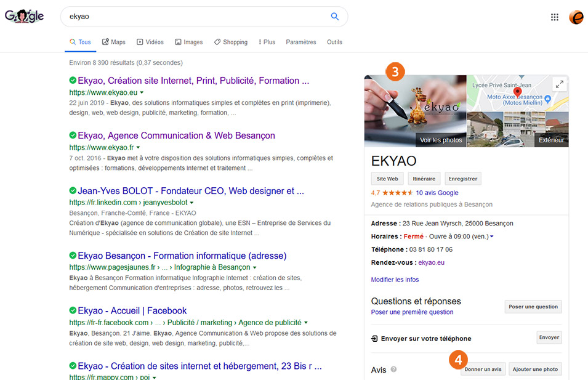The height and width of the screenshot is (380, 588).
Task: Click the Google doodle logo
Action: point(24,16)
